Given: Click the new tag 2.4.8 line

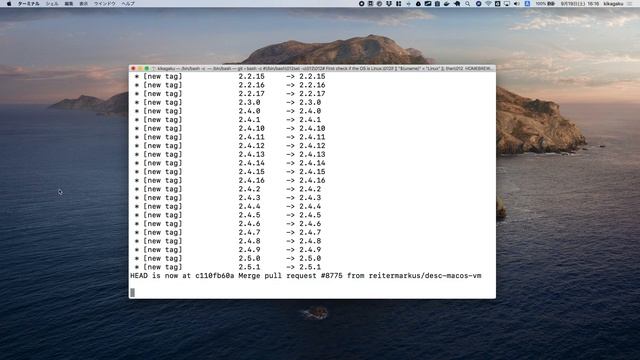Looking at the screenshot, I should coord(228,241).
